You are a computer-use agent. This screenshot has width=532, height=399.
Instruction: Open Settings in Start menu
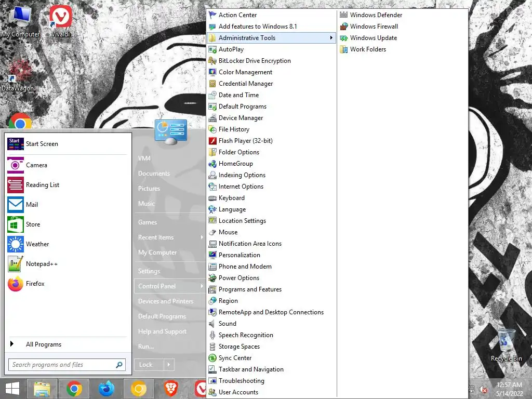(149, 271)
